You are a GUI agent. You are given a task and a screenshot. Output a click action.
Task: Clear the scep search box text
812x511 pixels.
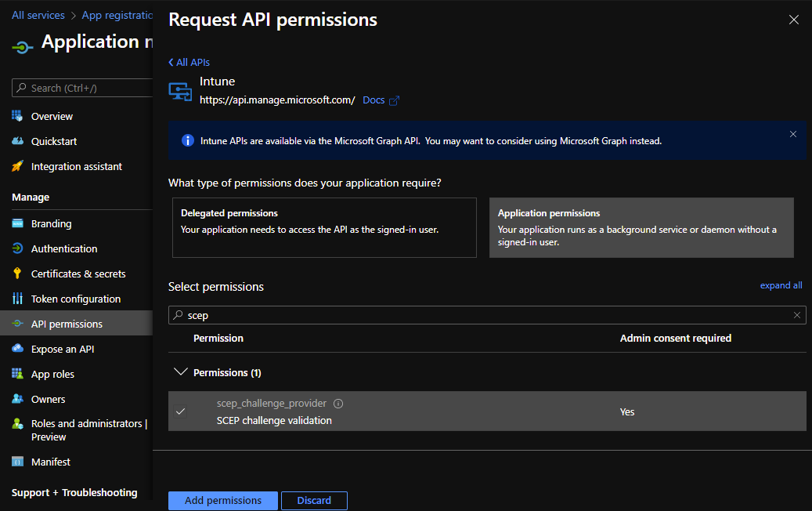[797, 315]
